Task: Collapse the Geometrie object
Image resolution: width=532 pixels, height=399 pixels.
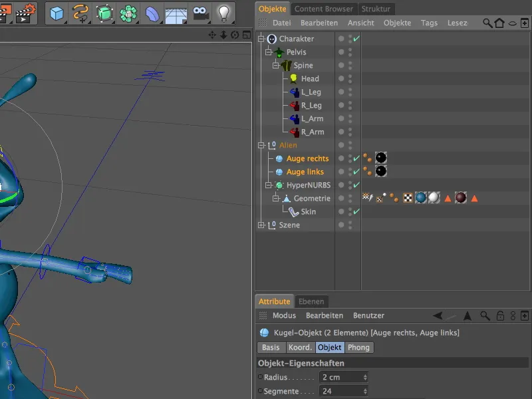Action: 276,198
